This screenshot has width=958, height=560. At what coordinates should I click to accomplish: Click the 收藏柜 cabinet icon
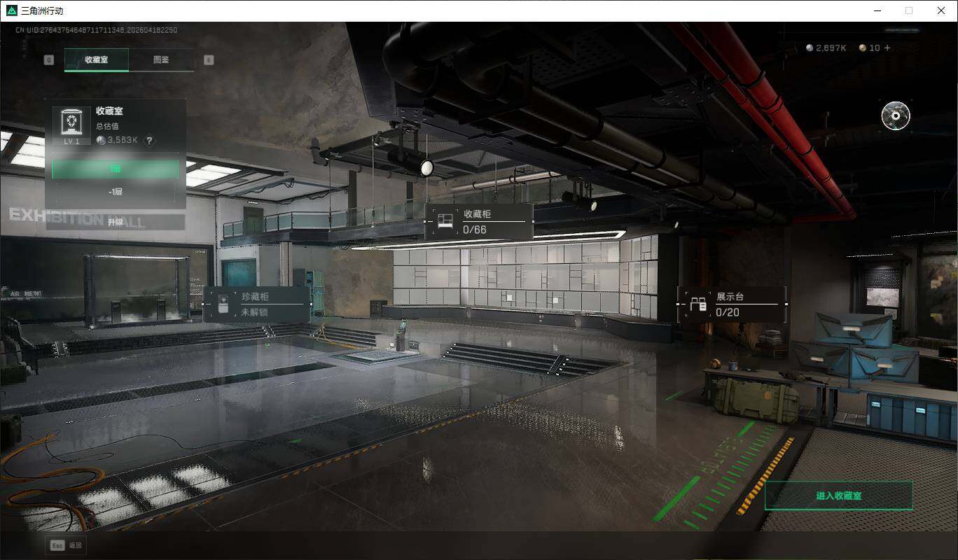(445, 222)
